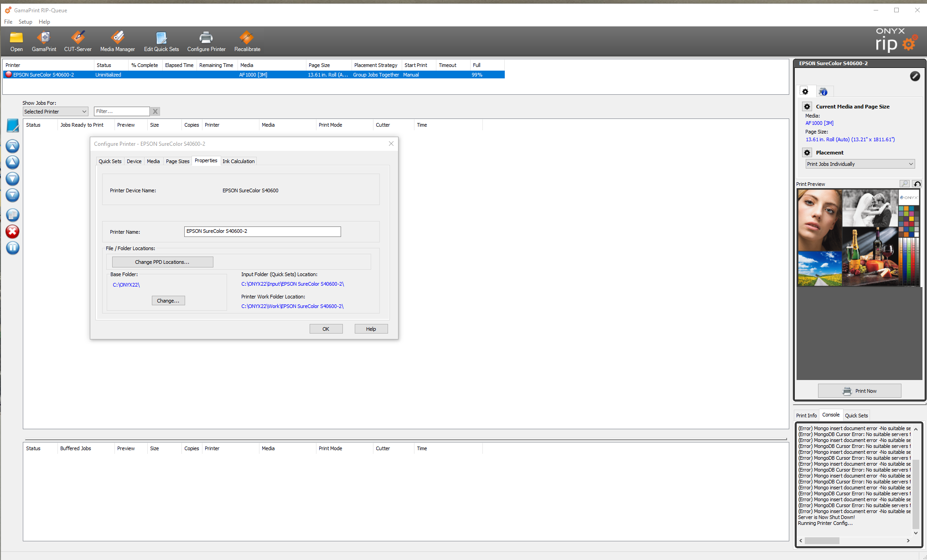
Task: Click the Print Preview magnifier icon
Action: [x=905, y=184]
